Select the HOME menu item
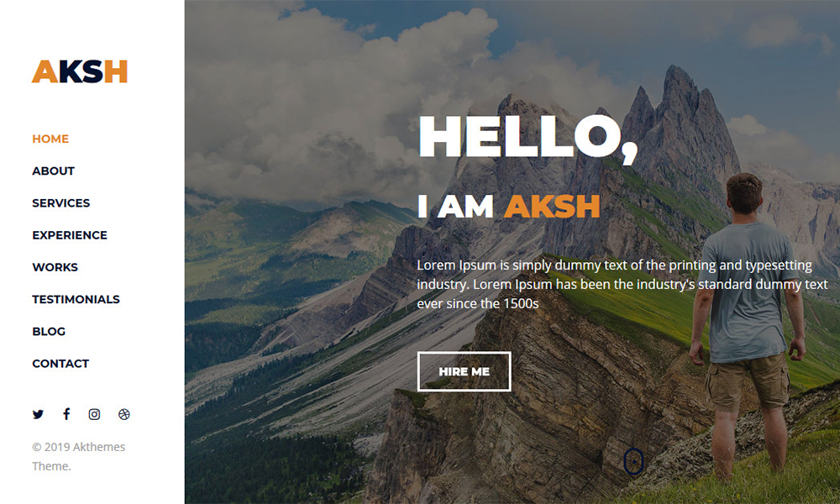Image resolution: width=840 pixels, height=504 pixels. tap(50, 139)
